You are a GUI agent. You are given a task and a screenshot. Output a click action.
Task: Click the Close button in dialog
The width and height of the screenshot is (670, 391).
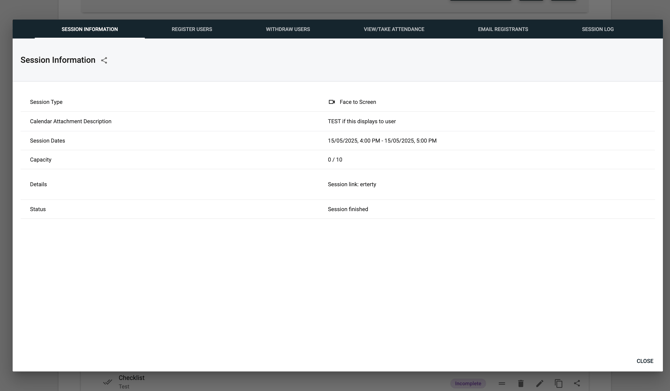coord(645,361)
